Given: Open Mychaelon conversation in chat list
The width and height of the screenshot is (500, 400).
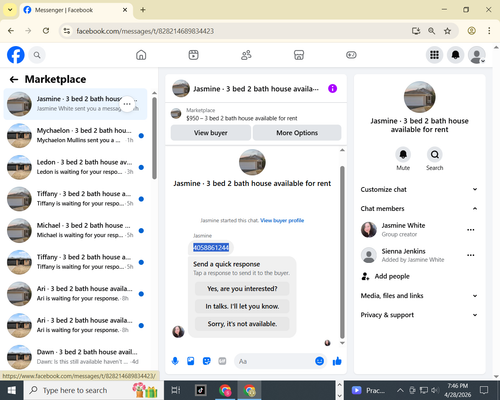Looking at the screenshot, I should pos(75,136).
